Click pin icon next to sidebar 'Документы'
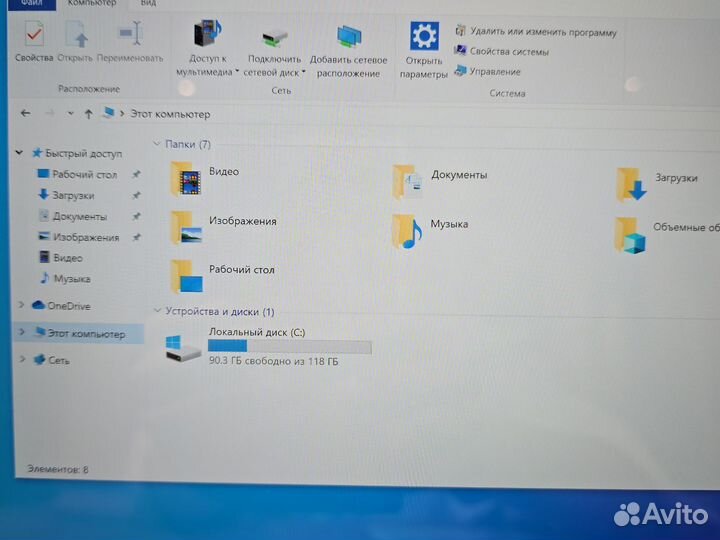 (x=136, y=216)
